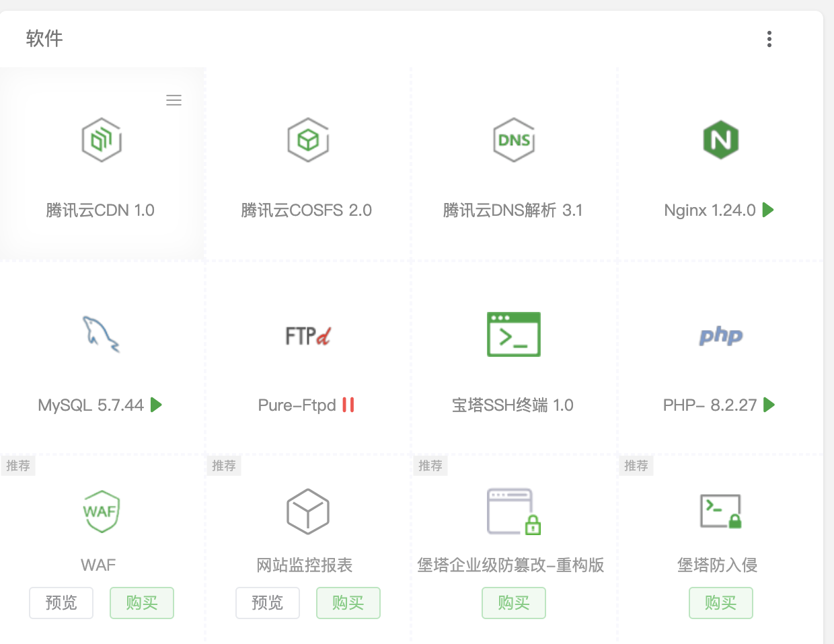Buy the WAF plugin with 购买

tap(142, 603)
